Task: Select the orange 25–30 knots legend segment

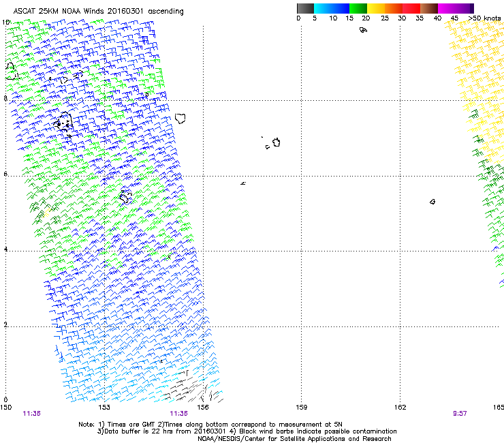Action: [394, 8]
